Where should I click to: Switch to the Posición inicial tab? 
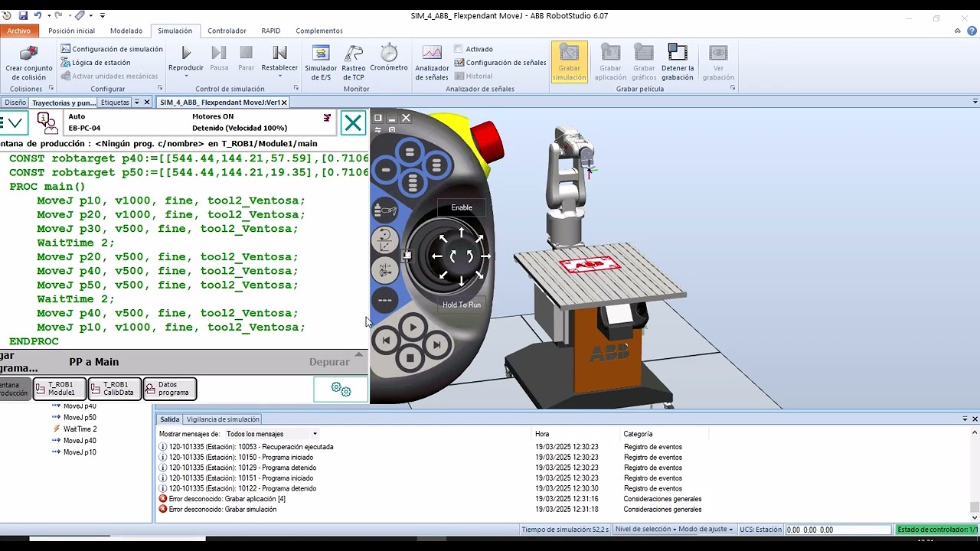71,31
